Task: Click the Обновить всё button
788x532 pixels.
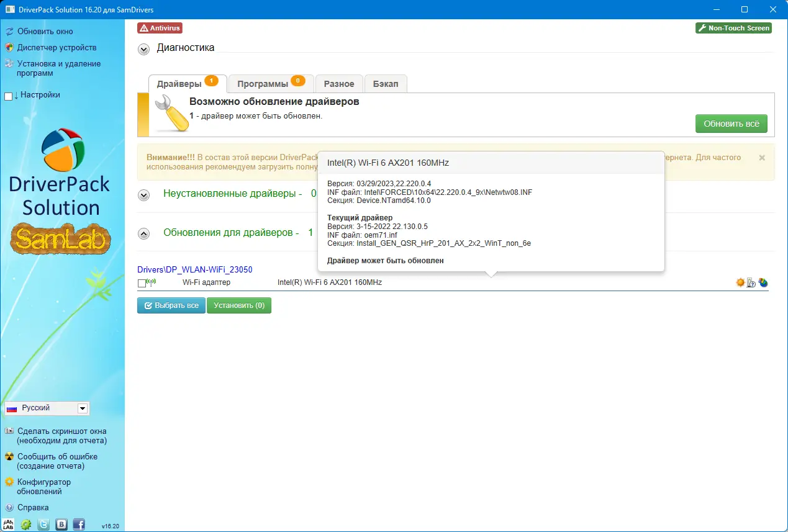Action: point(731,124)
